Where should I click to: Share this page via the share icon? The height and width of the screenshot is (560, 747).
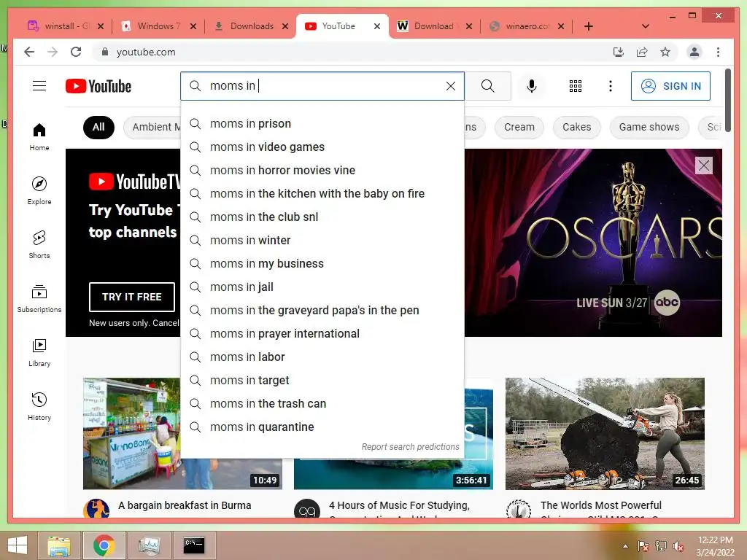(x=642, y=52)
